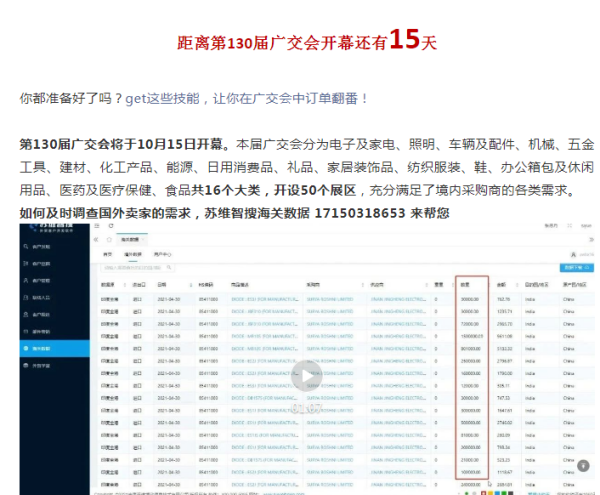Click the round scroll-to-top arrow button
Screen dimensions: 600x495
pyautogui.click(x=583, y=466)
